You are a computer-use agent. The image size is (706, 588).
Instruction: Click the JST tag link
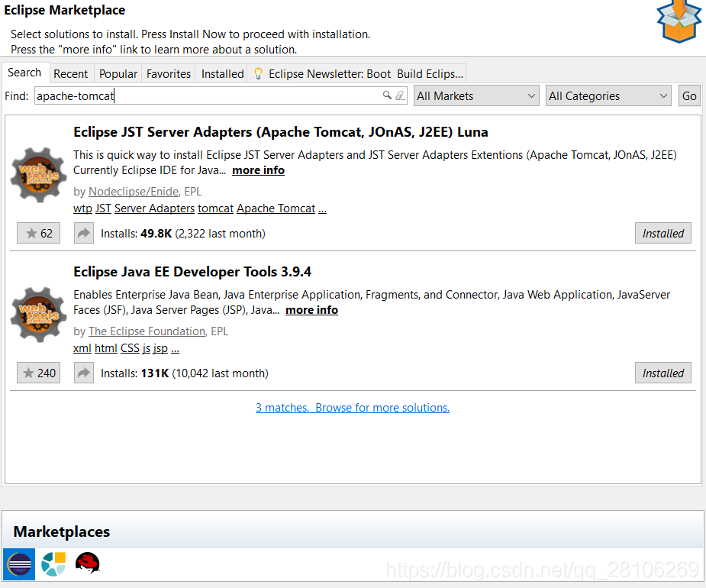(103, 208)
